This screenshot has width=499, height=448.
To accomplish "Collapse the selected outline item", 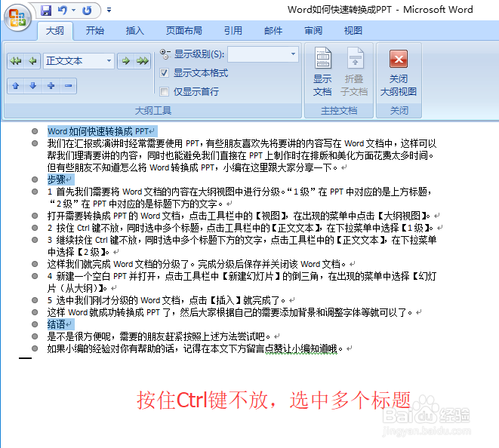I will coord(68,86).
